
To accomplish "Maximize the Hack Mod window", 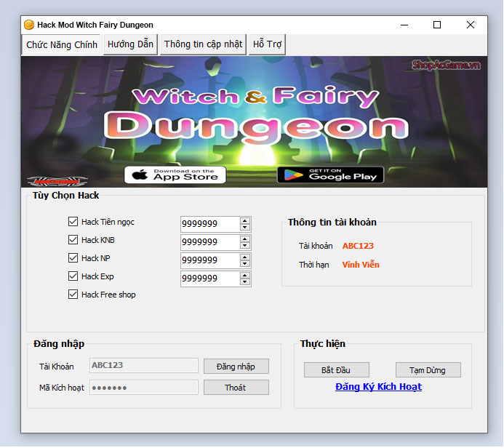I will (437, 25).
